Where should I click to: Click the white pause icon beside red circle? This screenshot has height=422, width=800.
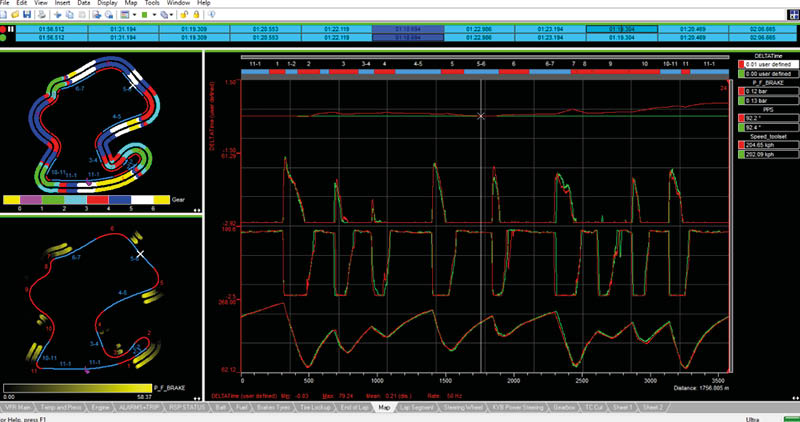11,29
